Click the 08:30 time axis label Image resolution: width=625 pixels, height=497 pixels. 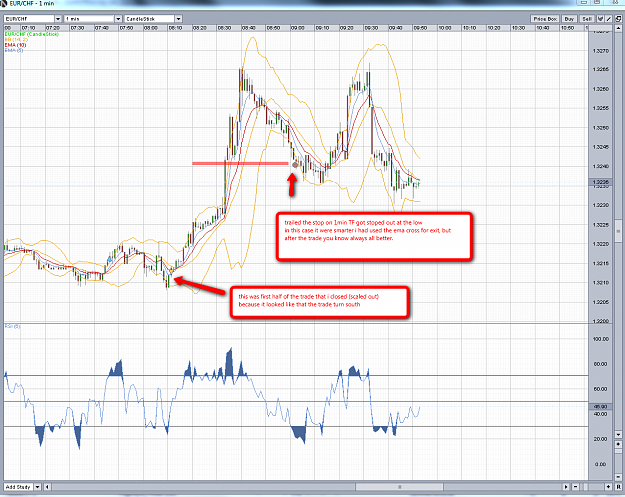[x=224, y=28]
